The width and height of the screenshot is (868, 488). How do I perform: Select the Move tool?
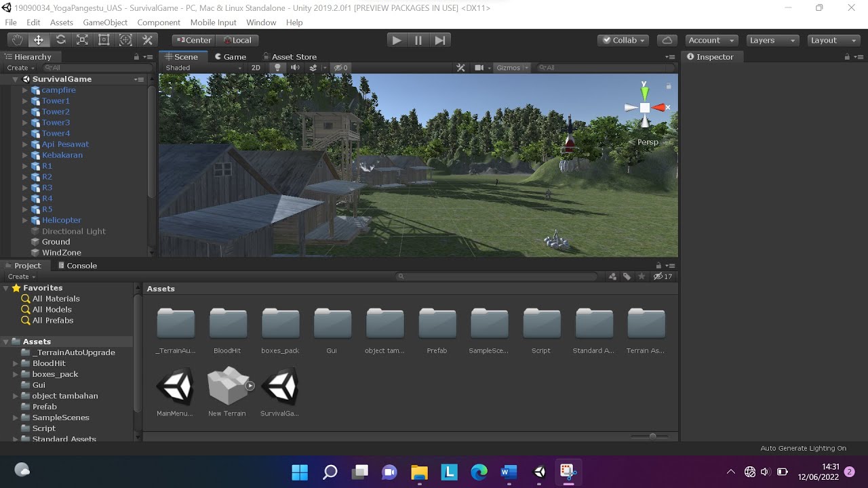(39, 40)
